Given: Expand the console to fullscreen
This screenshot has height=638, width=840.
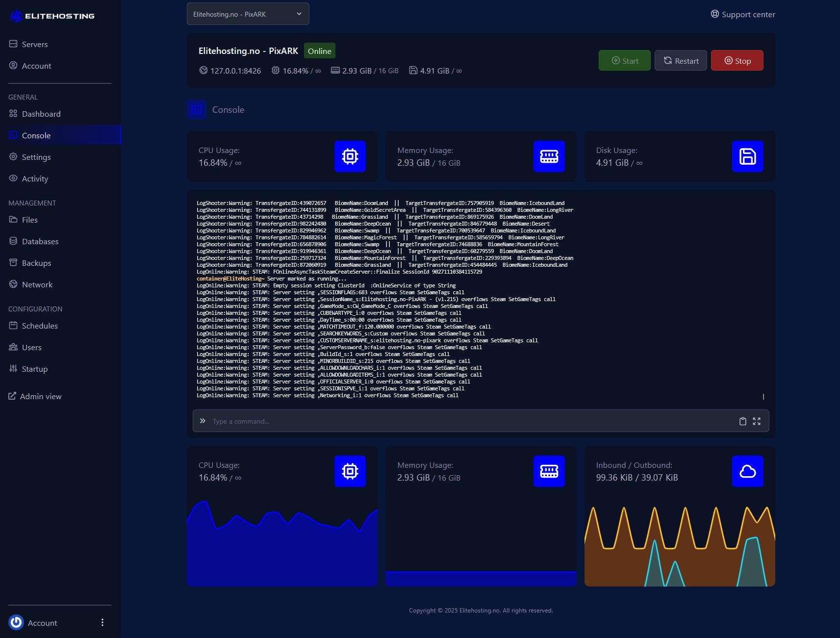Looking at the screenshot, I should [757, 421].
